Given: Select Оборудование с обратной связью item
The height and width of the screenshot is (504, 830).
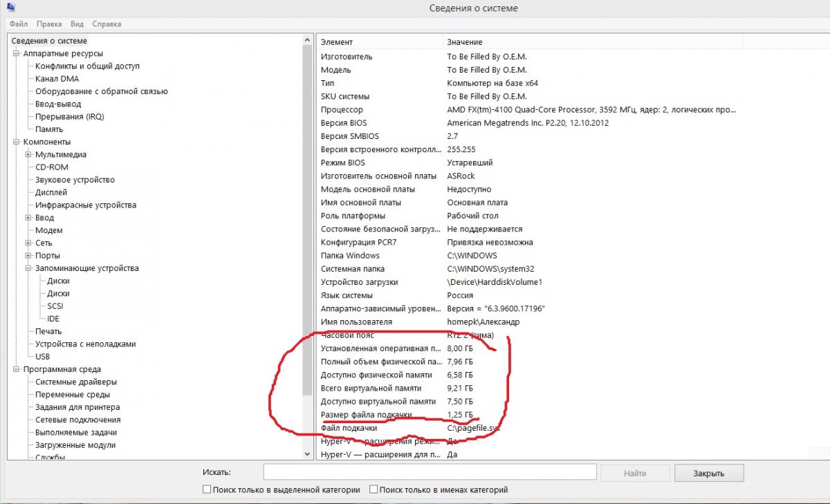Looking at the screenshot, I should pos(102,92).
